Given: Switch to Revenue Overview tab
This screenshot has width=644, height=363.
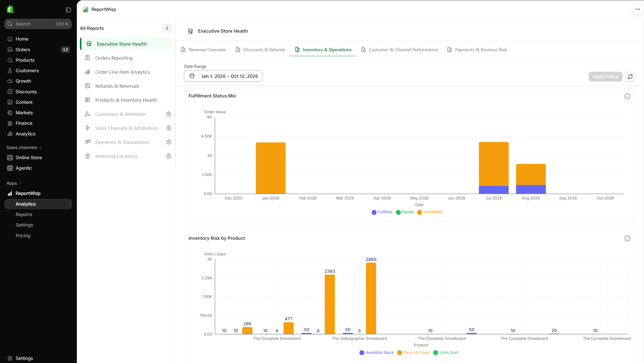Looking at the screenshot, I should pyautogui.click(x=203, y=50).
